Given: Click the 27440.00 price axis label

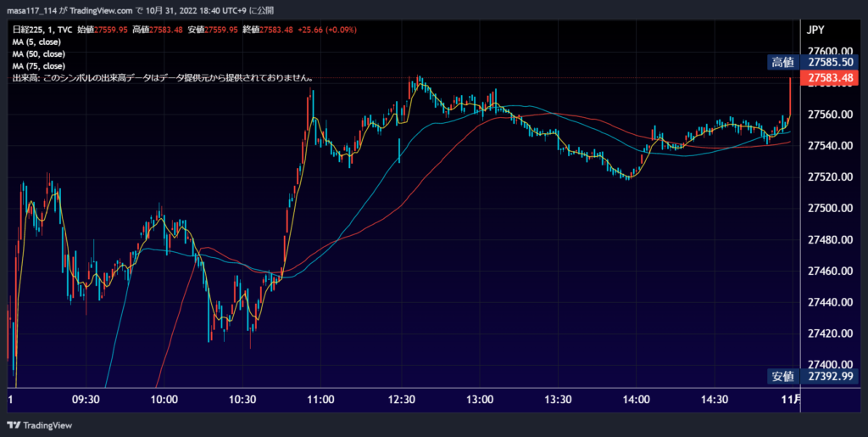Looking at the screenshot, I should pos(829,302).
